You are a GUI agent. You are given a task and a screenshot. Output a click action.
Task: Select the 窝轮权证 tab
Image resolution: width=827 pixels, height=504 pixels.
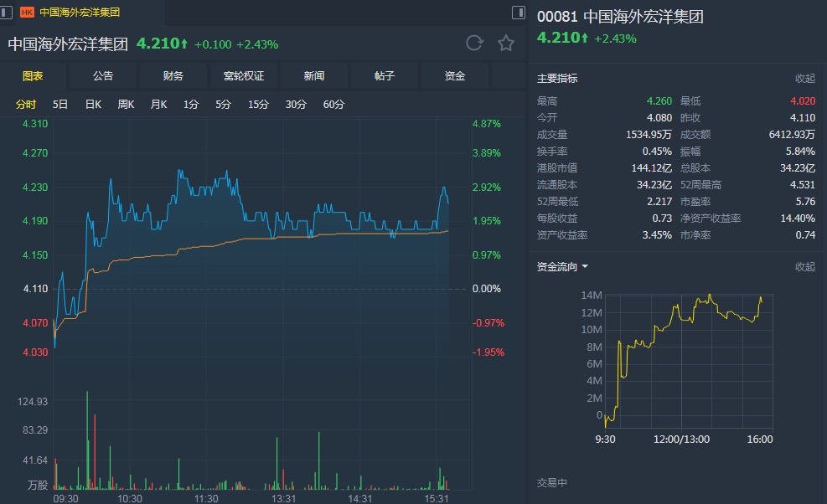click(x=244, y=76)
